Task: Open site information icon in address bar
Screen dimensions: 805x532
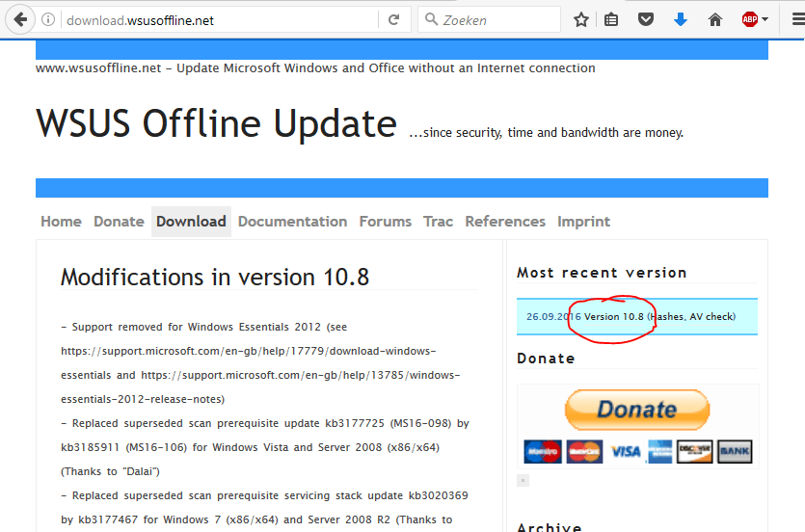Action: (48, 20)
